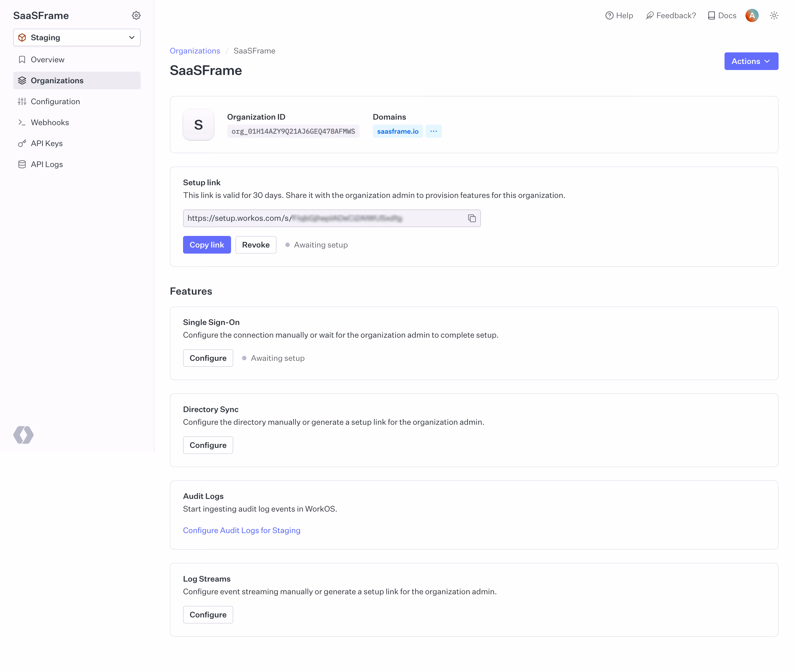
Task: Open Webhooks in sidebar
Action: (77, 123)
